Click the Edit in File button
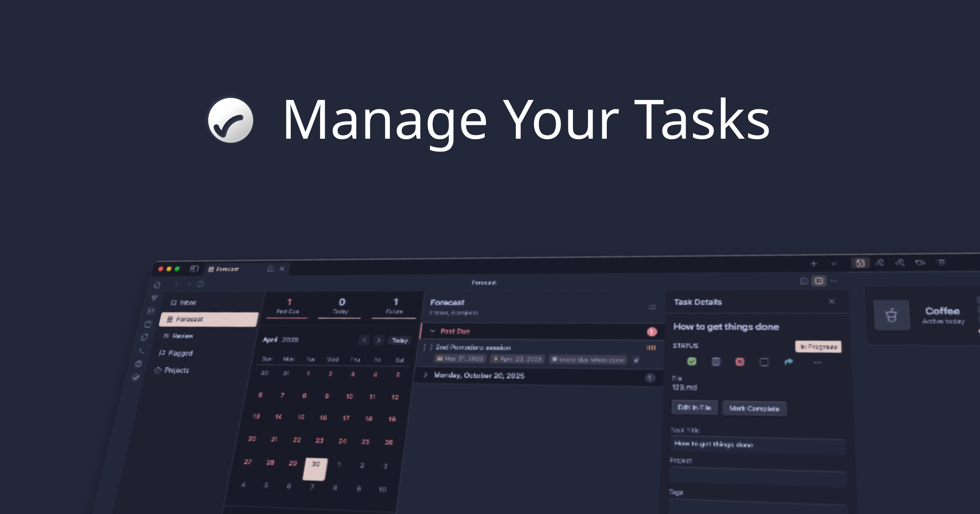Screen dimensions: 980x514 click(694, 407)
